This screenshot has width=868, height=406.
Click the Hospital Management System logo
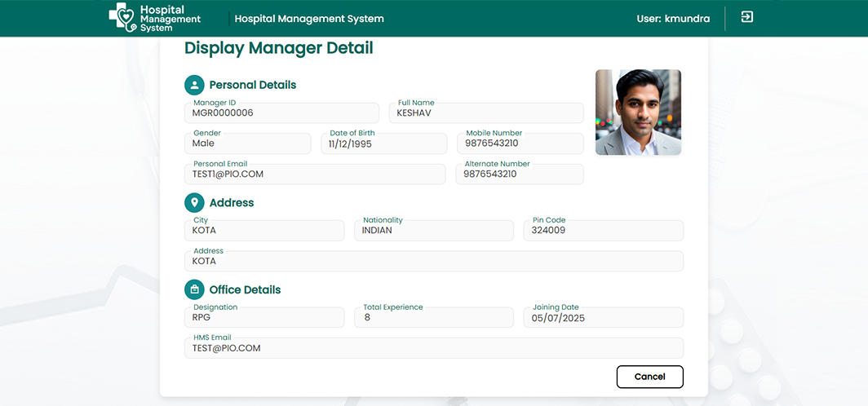[154, 18]
